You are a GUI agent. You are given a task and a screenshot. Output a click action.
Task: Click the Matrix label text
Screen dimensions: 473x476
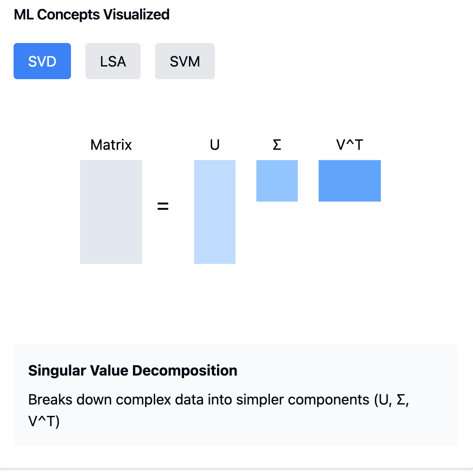click(x=111, y=145)
